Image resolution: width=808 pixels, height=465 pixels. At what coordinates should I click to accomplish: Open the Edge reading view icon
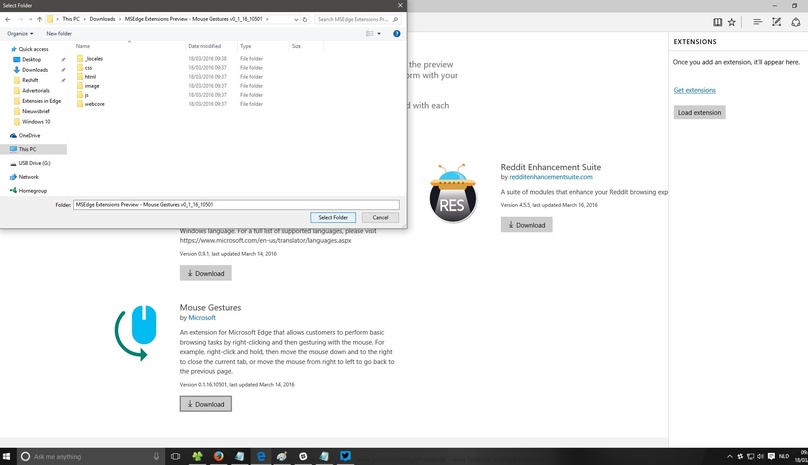click(x=717, y=22)
